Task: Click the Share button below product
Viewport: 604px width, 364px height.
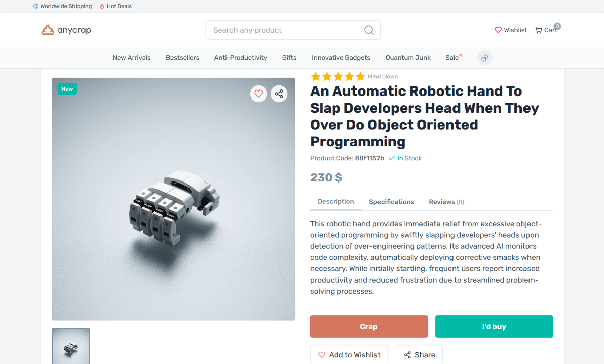Action: (x=419, y=355)
